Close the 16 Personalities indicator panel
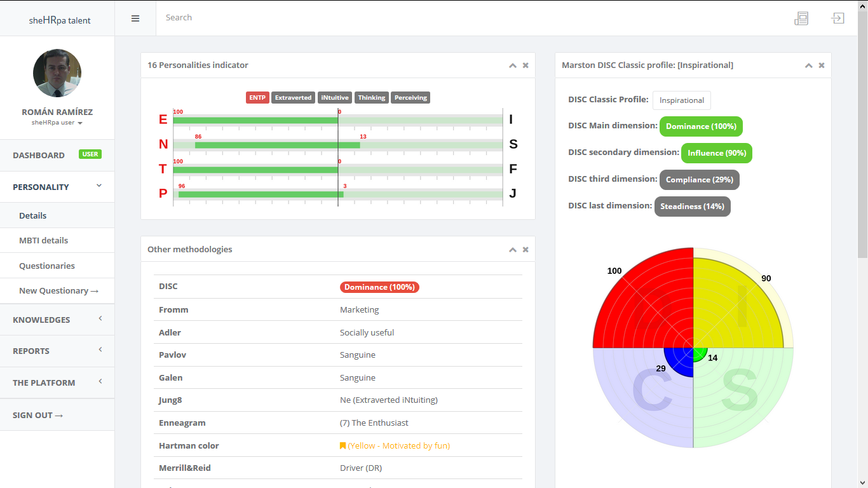 [x=526, y=65]
